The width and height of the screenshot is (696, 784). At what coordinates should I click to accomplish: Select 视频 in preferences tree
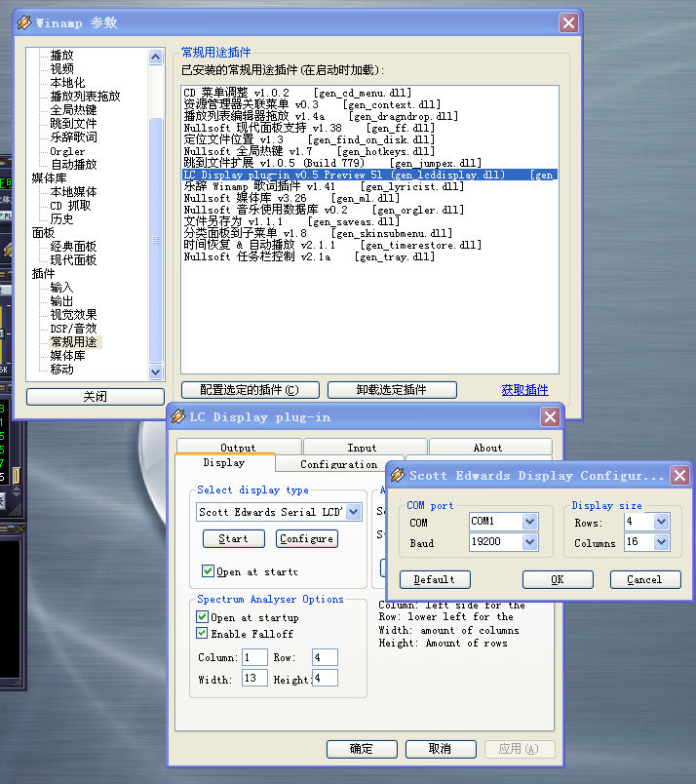point(61,68)
